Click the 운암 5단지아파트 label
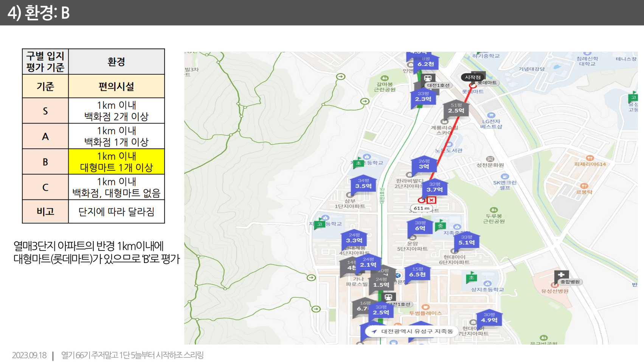Image resolution: width=644 pixels, height=362 pixels. point(412,246)
